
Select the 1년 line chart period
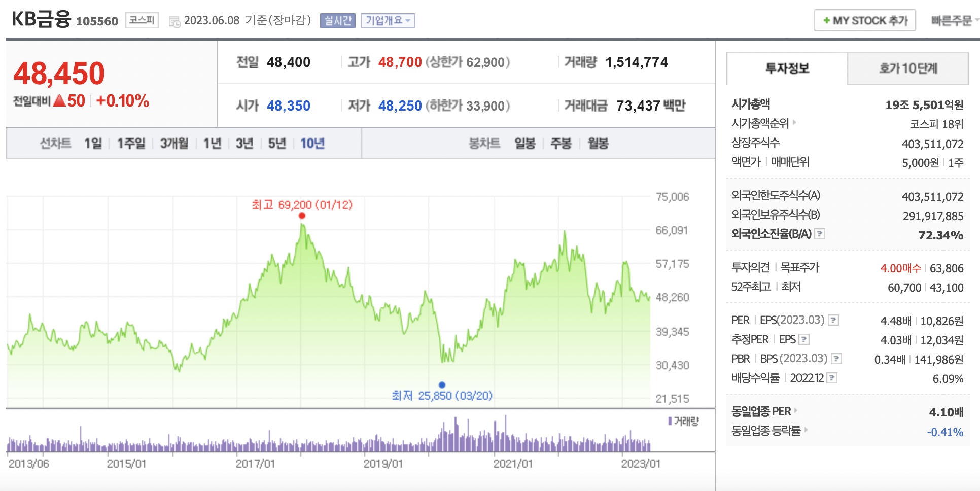(x=212, y=144)
